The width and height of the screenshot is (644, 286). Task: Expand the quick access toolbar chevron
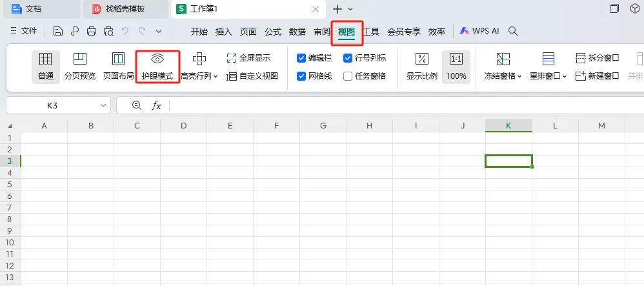pos(159,31)
